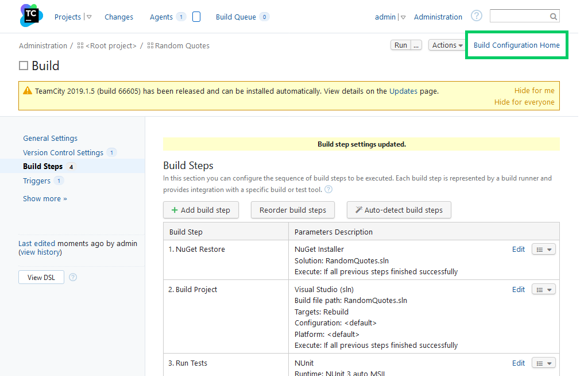Click the Triggers count badge
The image size is (588, 376).
pos(59,181)
